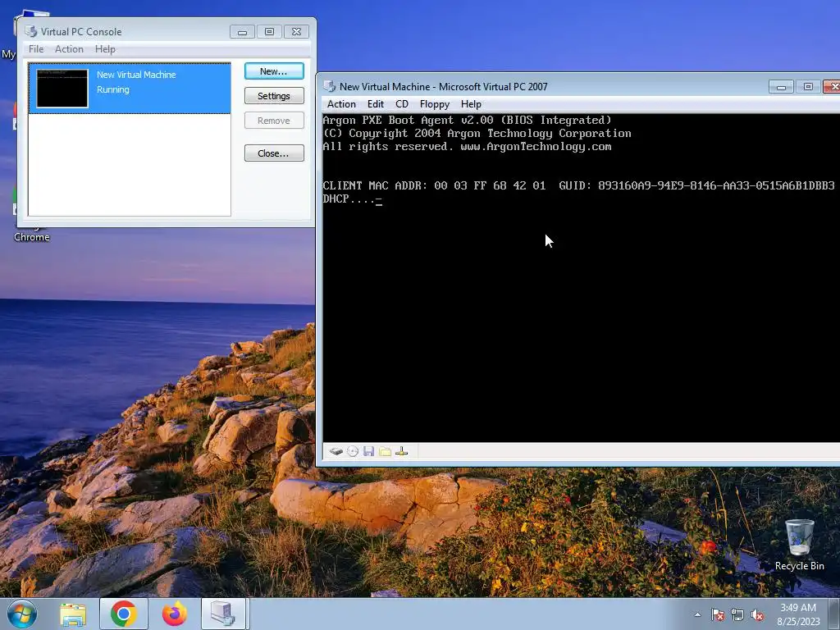Close the Virtual PC Console window
Image resolution: width=840 pixels, height=630 pixels.
tap(296, 32)
